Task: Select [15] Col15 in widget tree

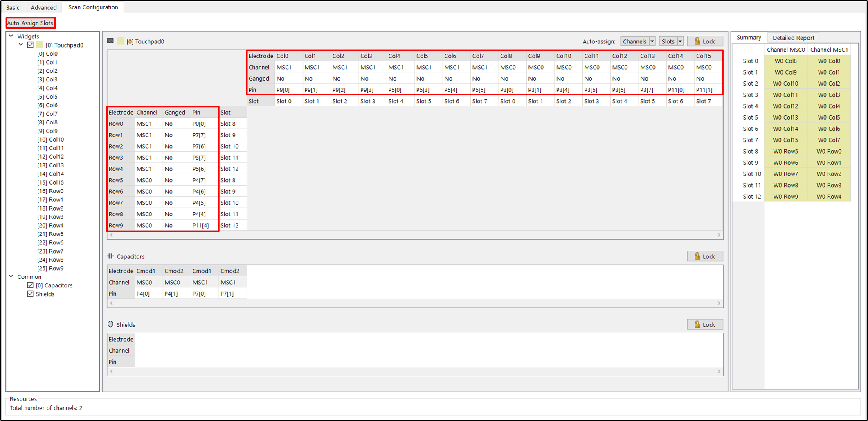Action: 51,183
